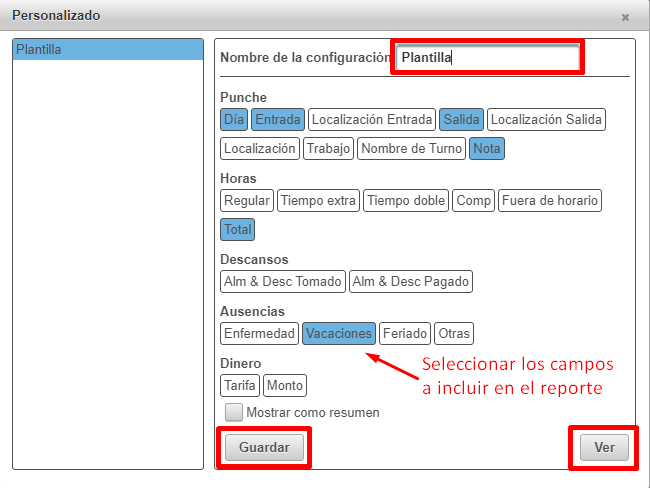This screenshot has width=650, height=488.
Task: Close the Personalizado dialog
Action: pyautogui.click(x=625, y=18)
